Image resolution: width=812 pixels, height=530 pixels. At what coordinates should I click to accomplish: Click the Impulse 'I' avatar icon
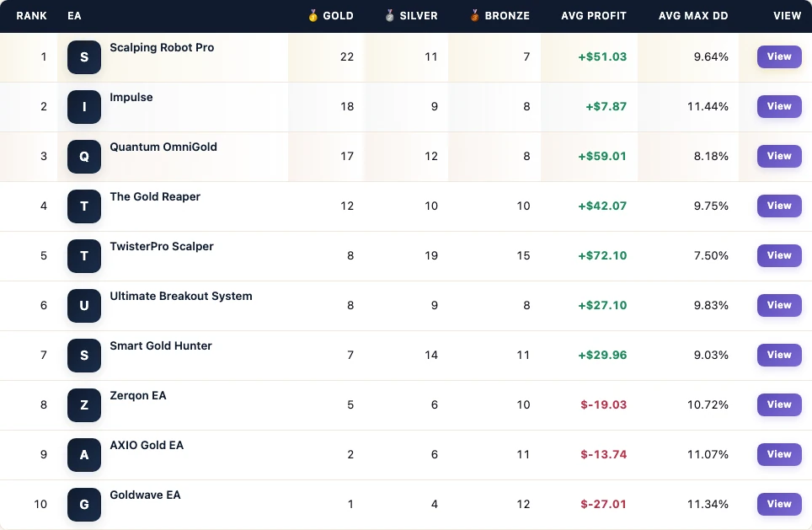click(84, 107)
